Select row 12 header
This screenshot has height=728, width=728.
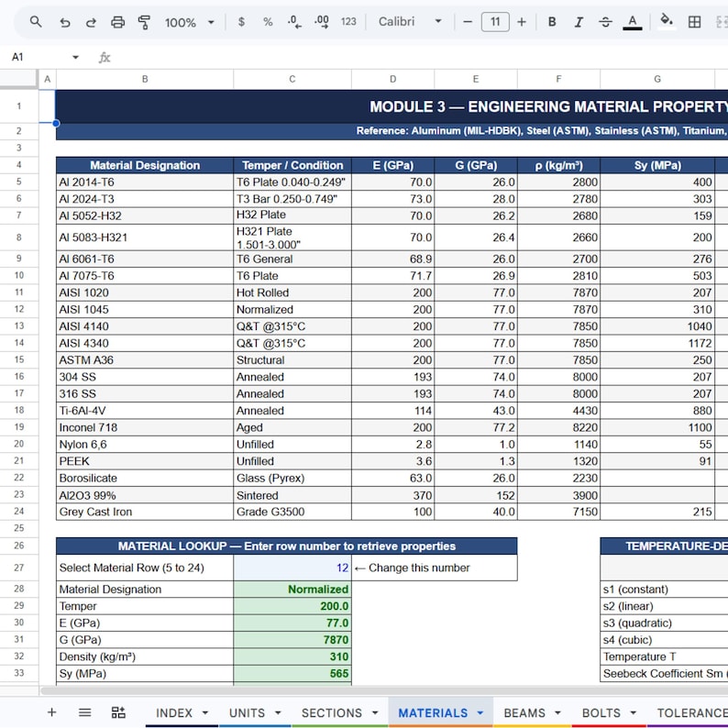(19, 309)
